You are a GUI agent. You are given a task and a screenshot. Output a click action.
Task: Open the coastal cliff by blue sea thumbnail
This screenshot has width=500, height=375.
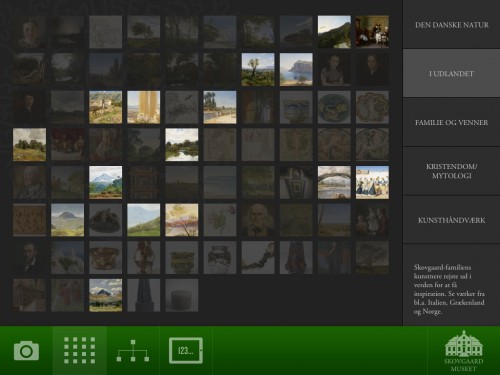click(x=296, y=69)
